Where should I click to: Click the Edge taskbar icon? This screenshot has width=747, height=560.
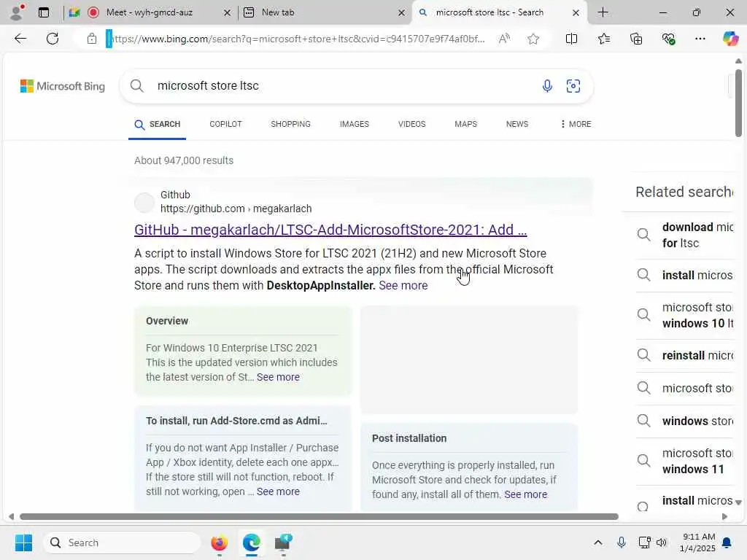[x=251, y=542]
